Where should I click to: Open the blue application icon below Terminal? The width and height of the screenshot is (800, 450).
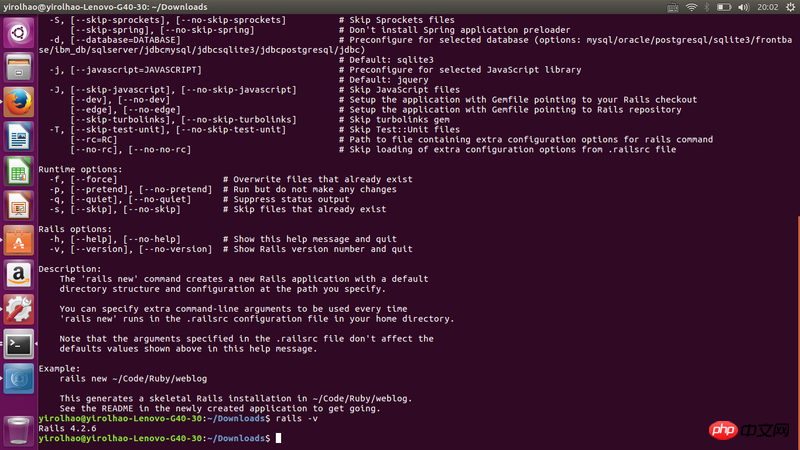click(x=19, y=379)
